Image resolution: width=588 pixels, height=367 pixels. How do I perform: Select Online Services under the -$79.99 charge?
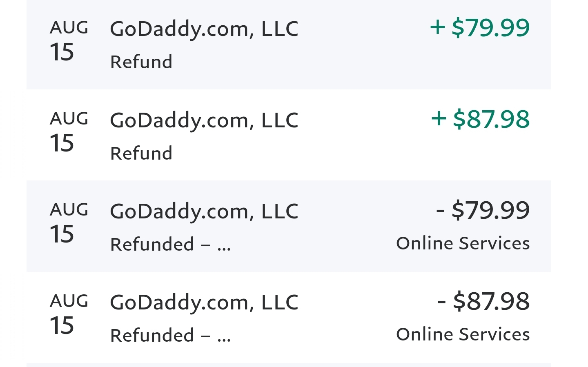tap(463, 242)
